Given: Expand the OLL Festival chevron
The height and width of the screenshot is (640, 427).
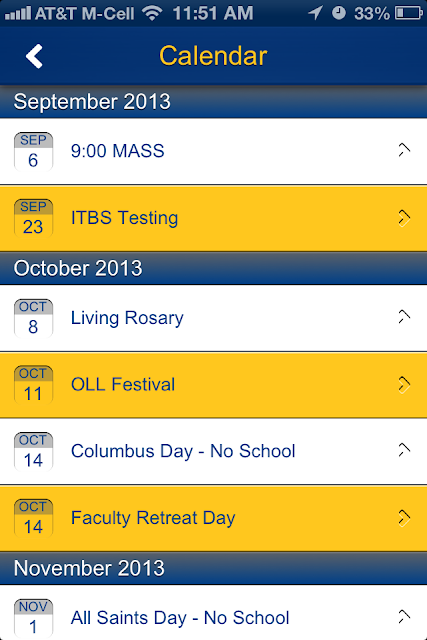Looking at the screenshot, I should click(x=404, y=384).
